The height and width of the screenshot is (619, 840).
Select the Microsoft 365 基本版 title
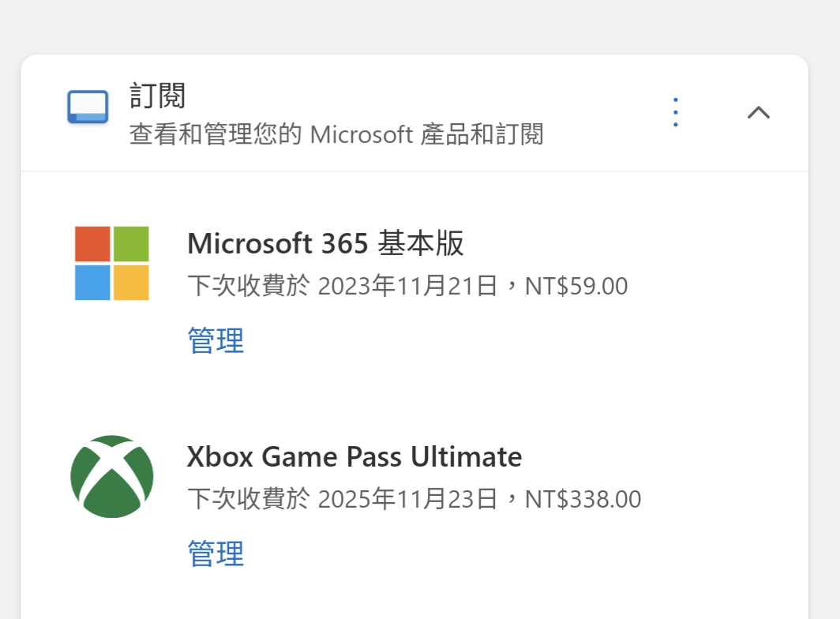(x=325, y=243)
